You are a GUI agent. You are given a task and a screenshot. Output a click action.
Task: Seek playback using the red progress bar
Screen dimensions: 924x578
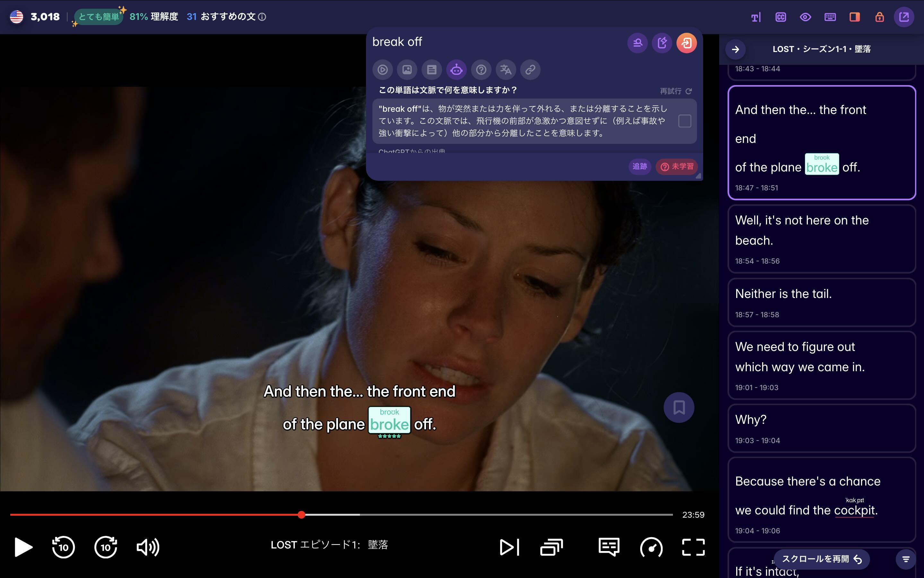[302, 514]
